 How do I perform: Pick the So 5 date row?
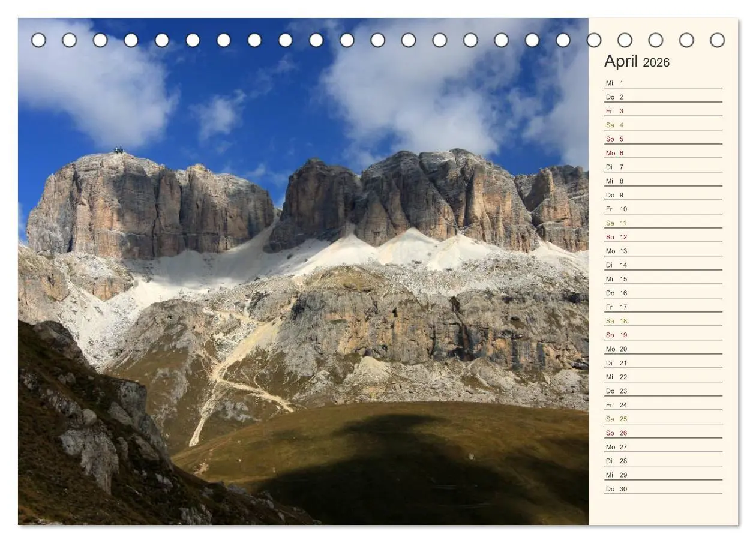pyautogui.click(x=663, y=139)
